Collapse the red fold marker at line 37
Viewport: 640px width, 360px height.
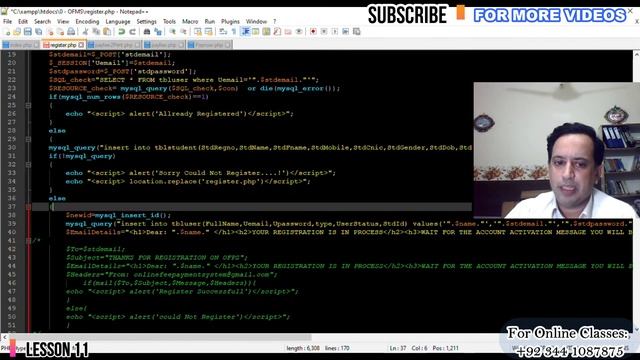[x=28, y=207]
